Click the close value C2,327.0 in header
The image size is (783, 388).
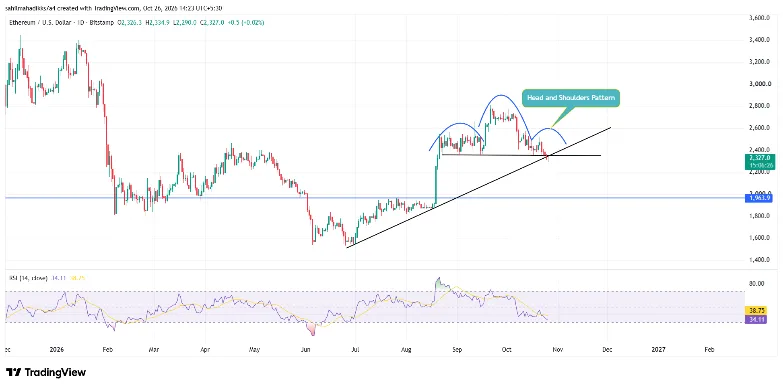click(211, 22)
